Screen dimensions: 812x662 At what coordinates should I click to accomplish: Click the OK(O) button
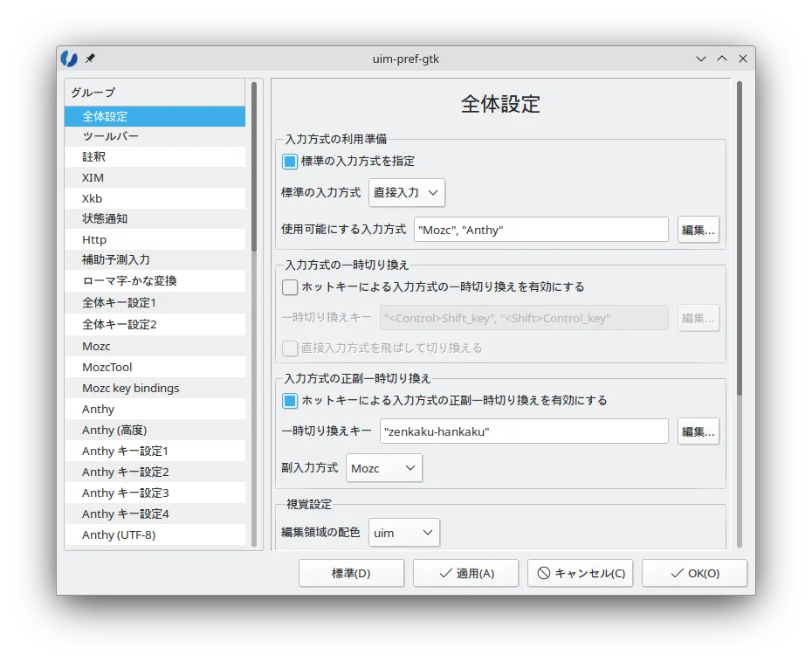click(694, 573)
